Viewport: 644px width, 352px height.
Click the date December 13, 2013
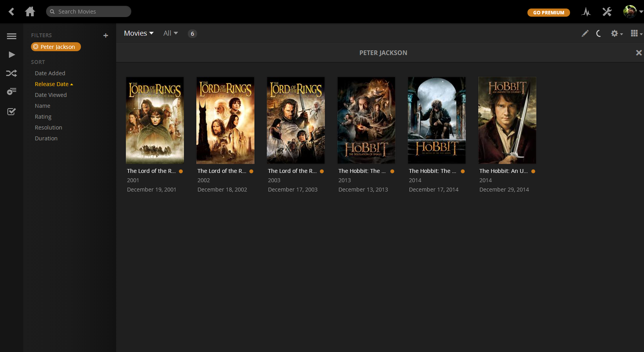(x=363, y=190)
